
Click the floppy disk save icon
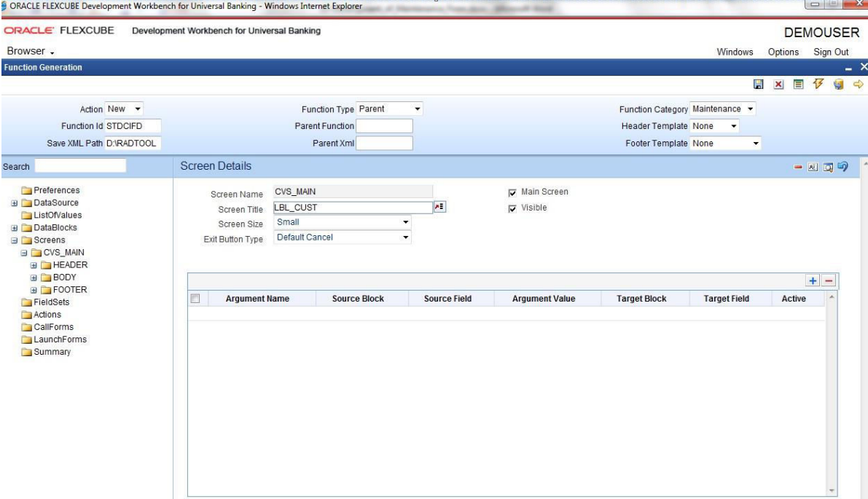pyautogui.click(x=759, y=84)
